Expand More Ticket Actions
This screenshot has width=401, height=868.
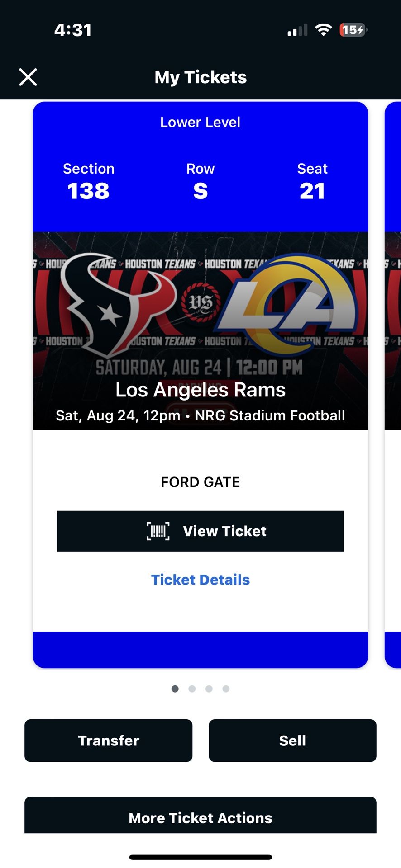[200, 817]
